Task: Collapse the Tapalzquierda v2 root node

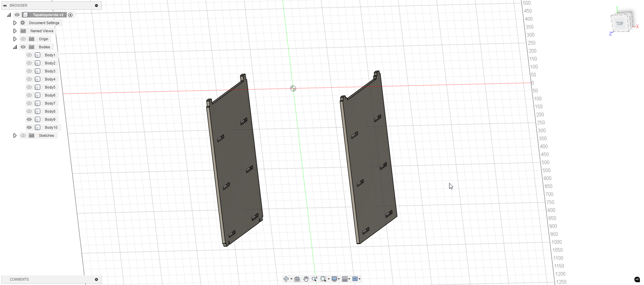Action: coord(9,15)
